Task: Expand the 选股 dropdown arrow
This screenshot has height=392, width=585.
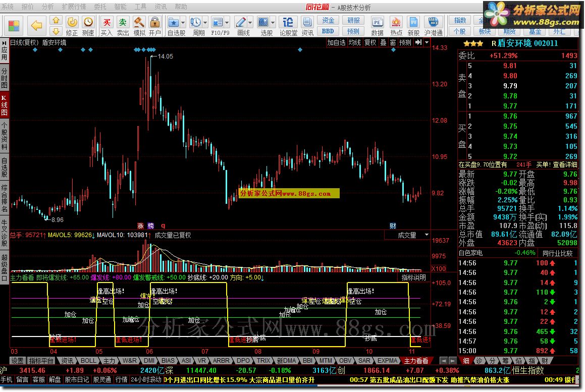Action: pyautogui.click(x=273, y=23)
